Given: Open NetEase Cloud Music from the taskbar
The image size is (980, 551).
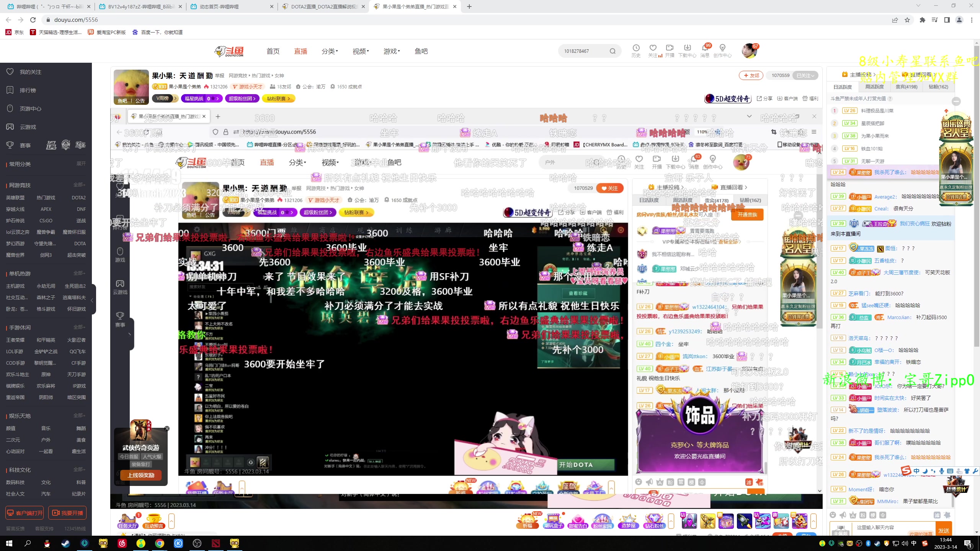Looking at the screenshot, I should pyautogui.click(x=122, y=543).
